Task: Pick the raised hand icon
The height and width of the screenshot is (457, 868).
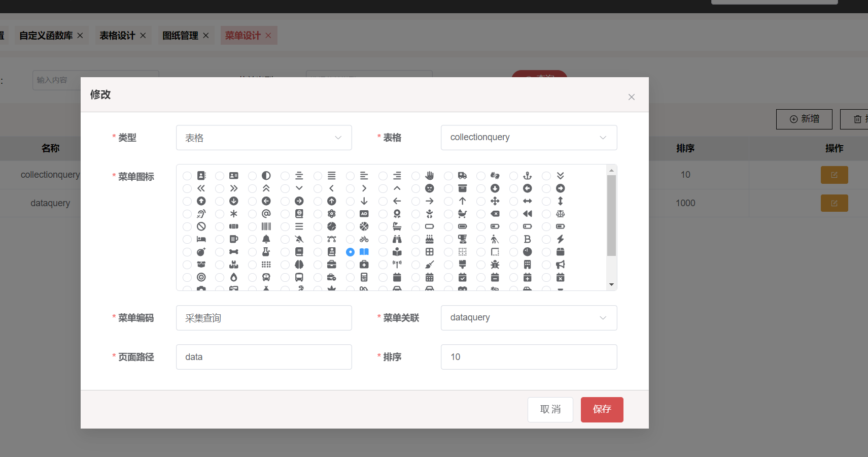Action: click(x=430, y=176)
